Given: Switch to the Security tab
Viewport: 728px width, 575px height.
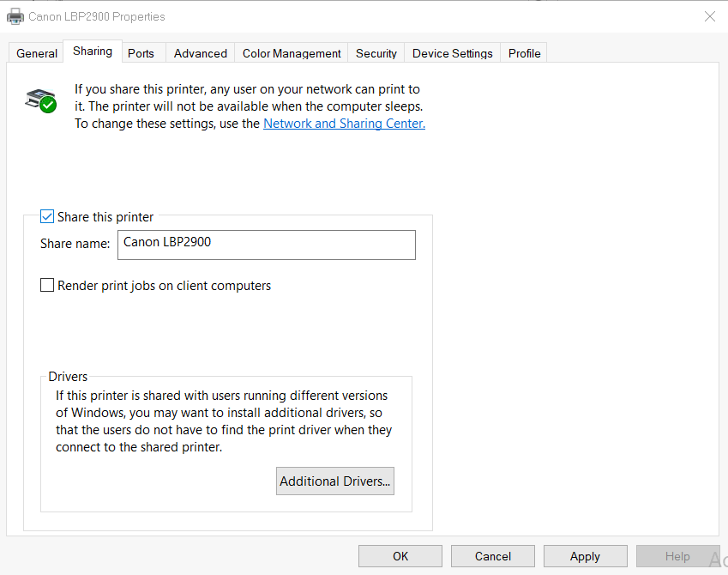Looking at the screenshot, I should (x=376, y=53).
